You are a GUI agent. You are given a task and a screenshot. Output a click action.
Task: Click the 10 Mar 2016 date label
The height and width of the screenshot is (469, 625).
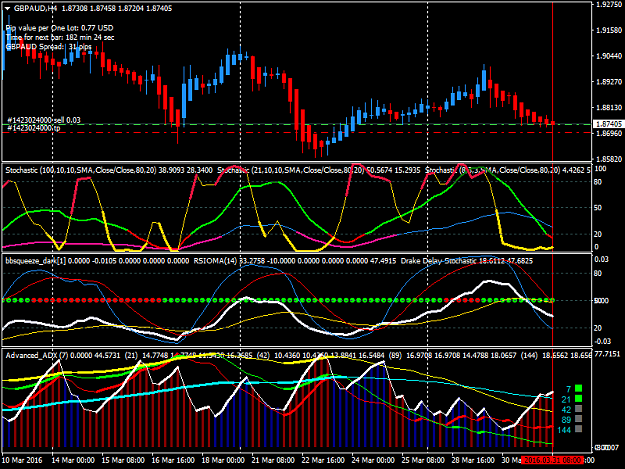(22, 460)
